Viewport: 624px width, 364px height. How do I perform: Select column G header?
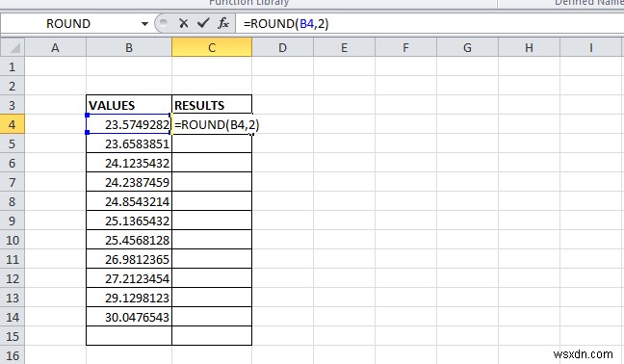click(x=467, y=48)
